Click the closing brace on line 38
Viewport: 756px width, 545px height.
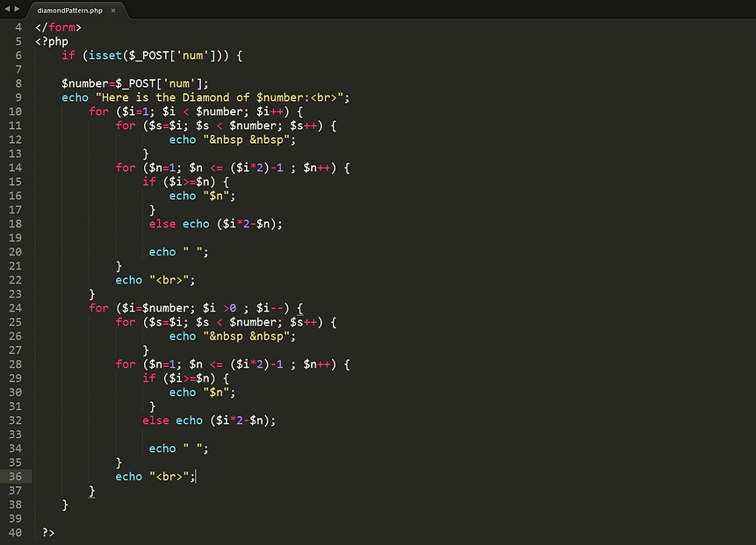[x=65, y=505]
